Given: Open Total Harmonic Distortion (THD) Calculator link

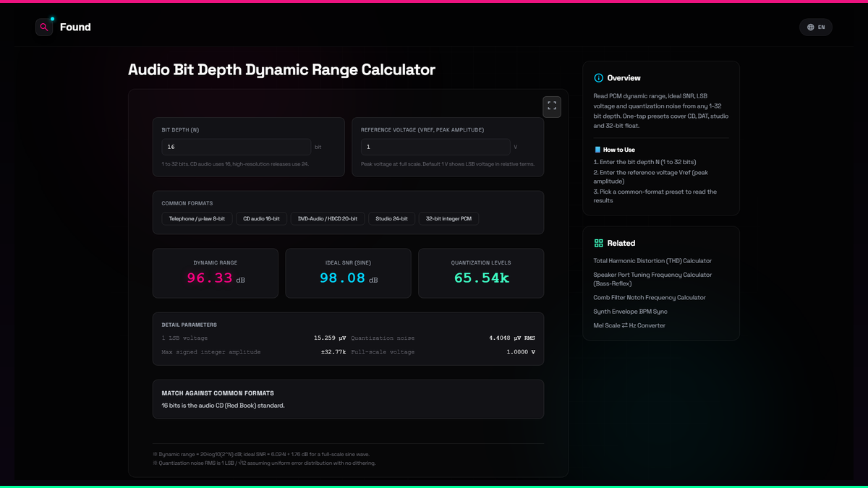Looking at the screenshot, I should coord(652,261).
